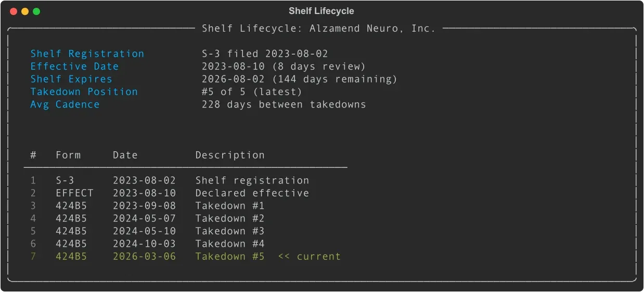Select the 424B5 form in row 7

click(71, 257)
